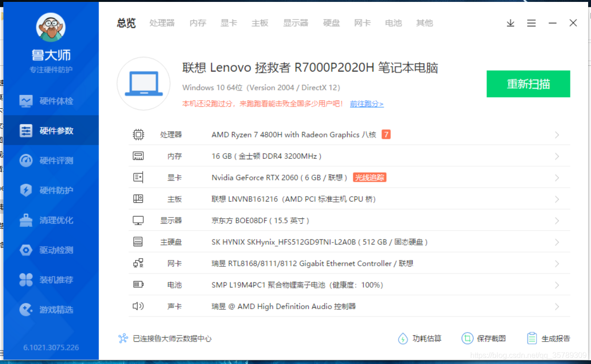Select 硬件参数 sidebar item
The height and width of the screenshot is (364, 591).
point(51,131)
